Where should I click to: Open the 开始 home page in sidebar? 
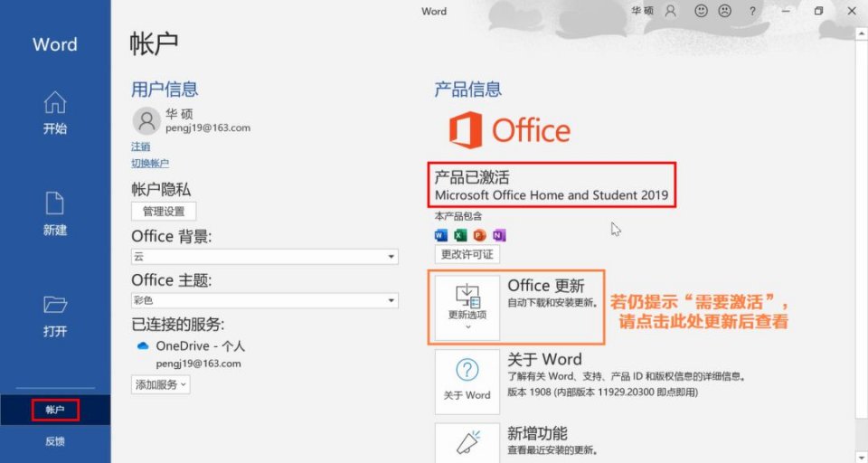pos(55,113)
